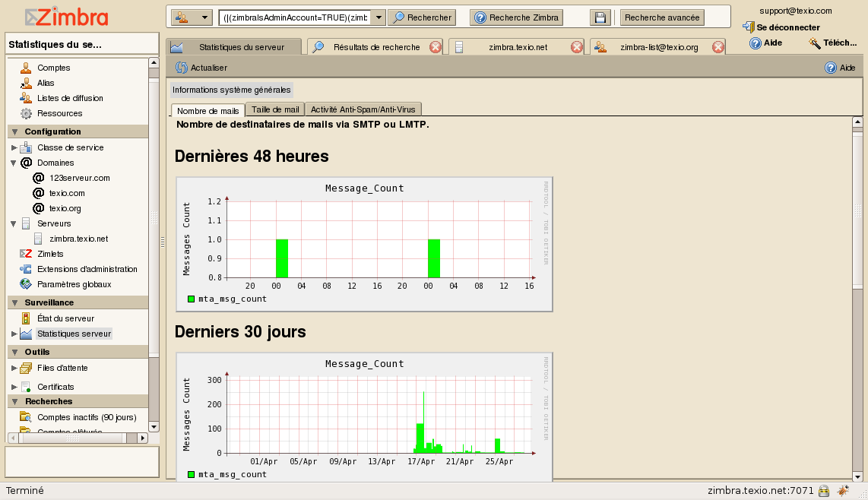Expand the Statistiques serveur node
The image size is (868, 500).
pos(14,334)
